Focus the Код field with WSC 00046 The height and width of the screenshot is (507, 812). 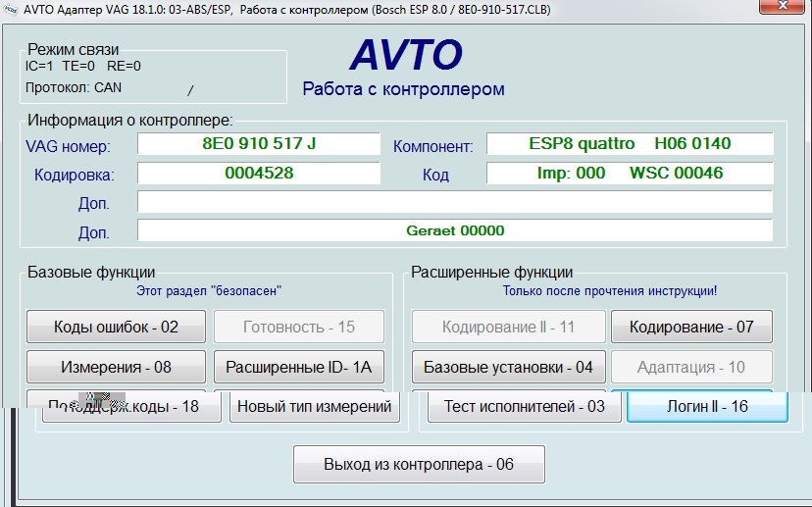(x=630, y=174)
